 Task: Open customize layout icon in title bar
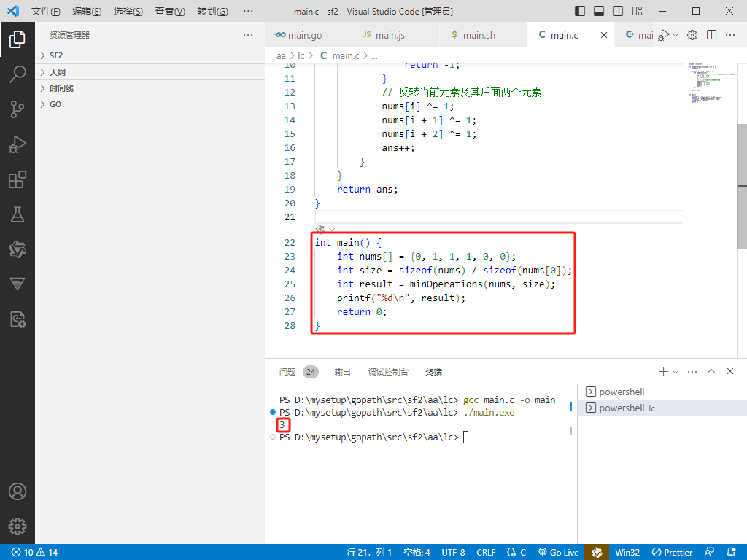(x=637, y=11)
